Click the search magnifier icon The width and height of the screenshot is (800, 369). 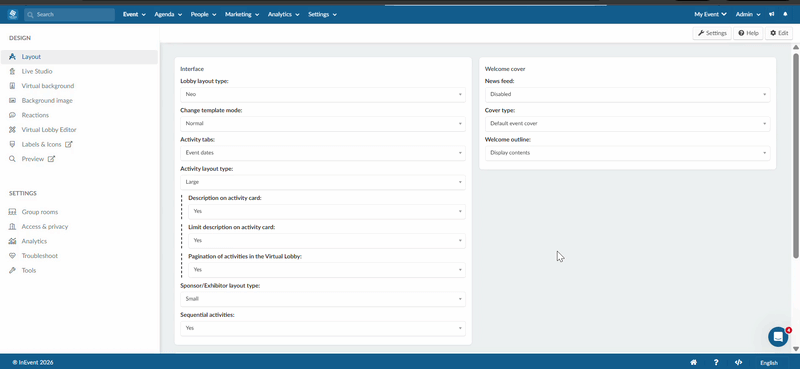(31, 14)
